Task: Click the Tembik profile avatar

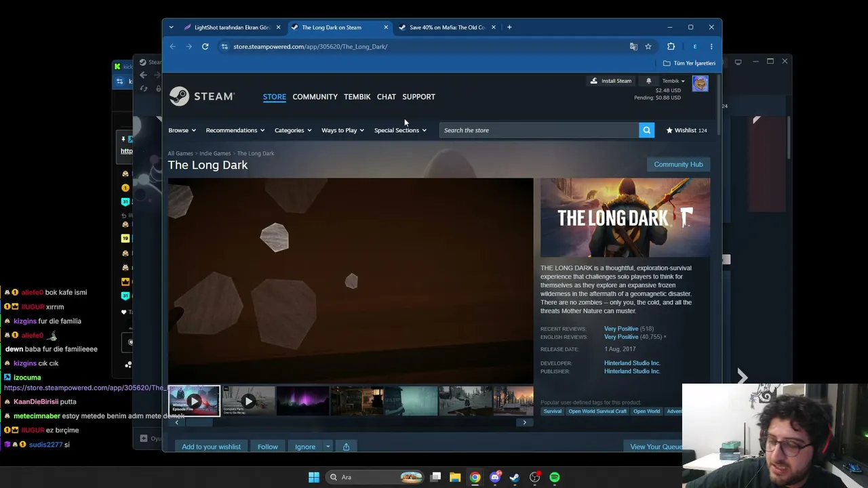Action: click(700, 83)
